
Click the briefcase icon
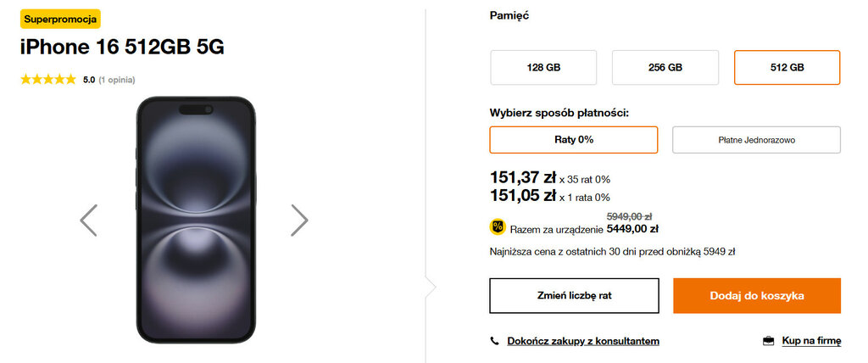click(x=769, y=341)
